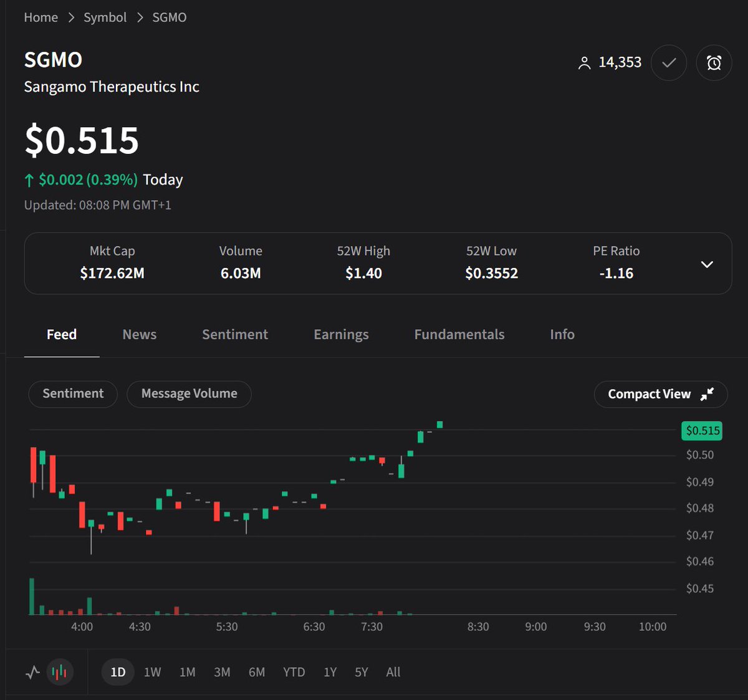Screen dimensions: 748x700
Task: Click the Mkt Cap value $172.62M
Action: [112, 273]
